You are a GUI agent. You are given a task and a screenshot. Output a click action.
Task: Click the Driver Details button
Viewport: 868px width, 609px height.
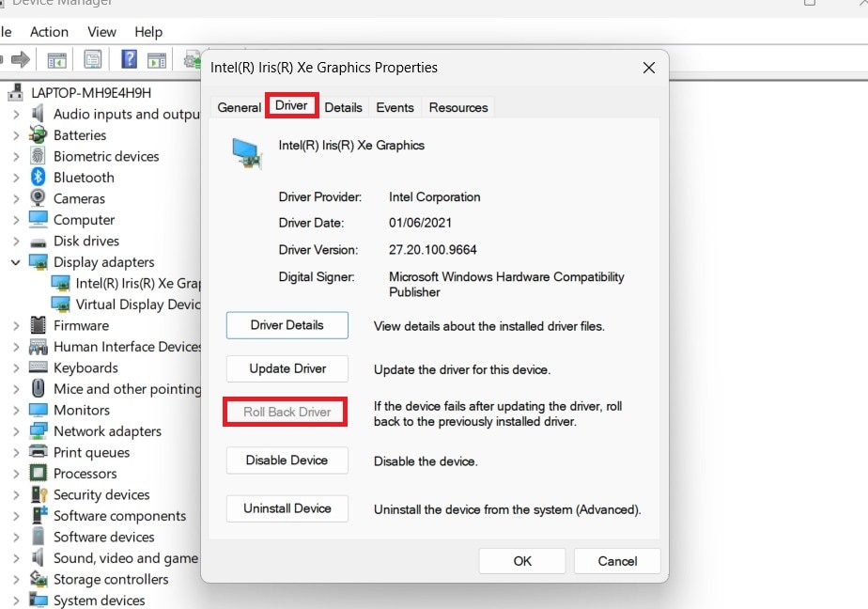287,325
